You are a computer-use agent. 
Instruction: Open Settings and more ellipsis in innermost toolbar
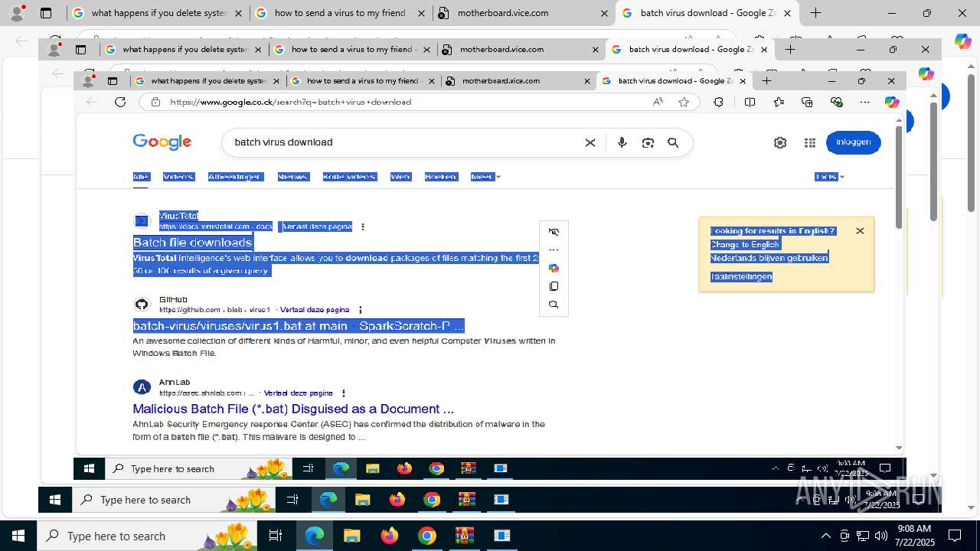[x=864, y=102]
